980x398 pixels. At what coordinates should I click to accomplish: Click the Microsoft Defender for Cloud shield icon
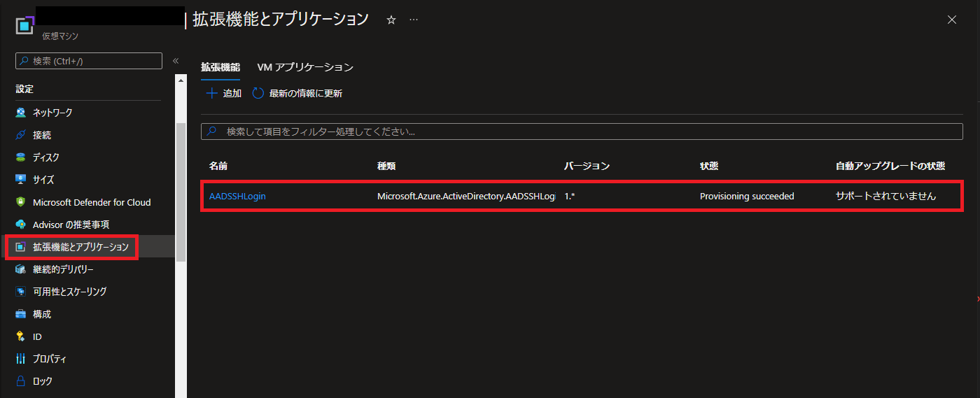(x=20, y=202)
